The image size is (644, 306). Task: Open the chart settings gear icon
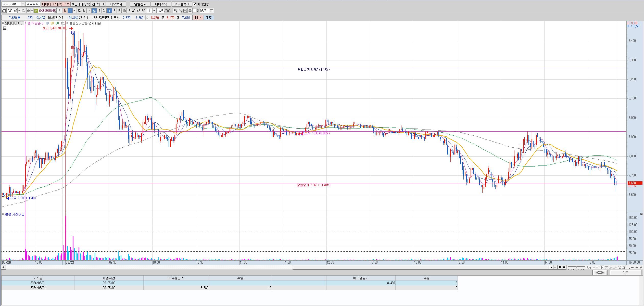click(x=190, y=11)
